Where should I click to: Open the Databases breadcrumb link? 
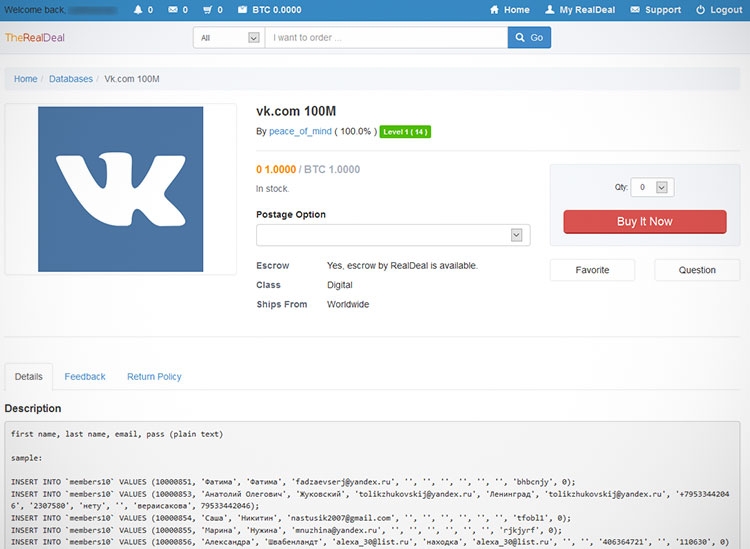point(71,79)
